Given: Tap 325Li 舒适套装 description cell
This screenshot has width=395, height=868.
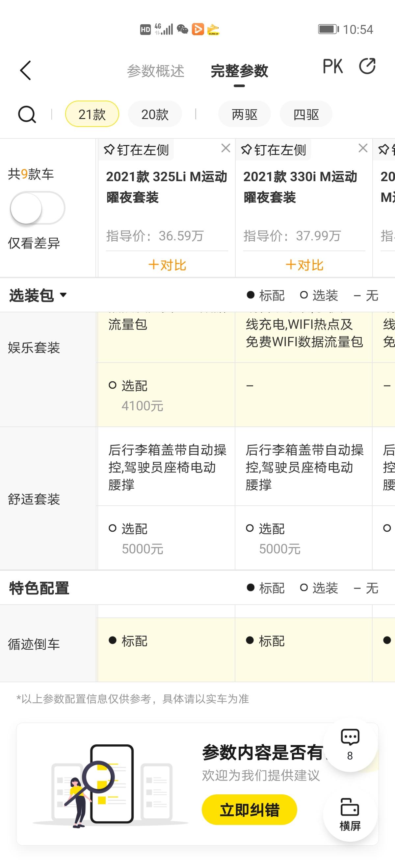Looking at the screenshot, I should point(166,467).
